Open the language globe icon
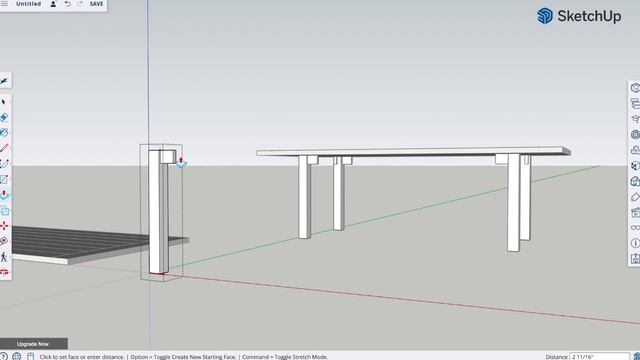640x360 pixels. (16, 356)
